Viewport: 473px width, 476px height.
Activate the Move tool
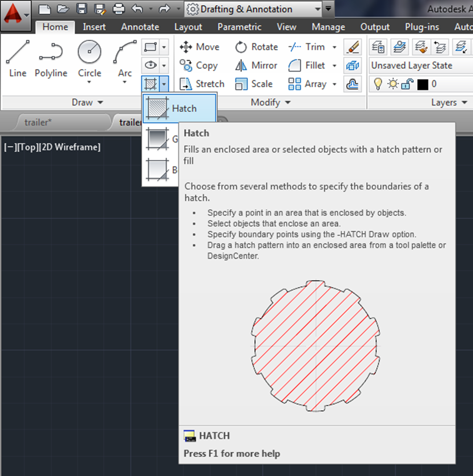[x=200, y=47]
